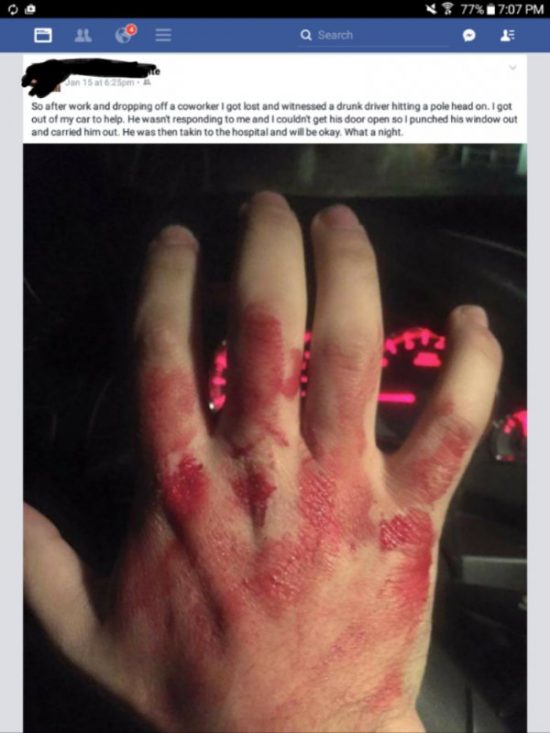Open the friends list sidebar icon
The image size is (550, 733).
pos(507,36)
